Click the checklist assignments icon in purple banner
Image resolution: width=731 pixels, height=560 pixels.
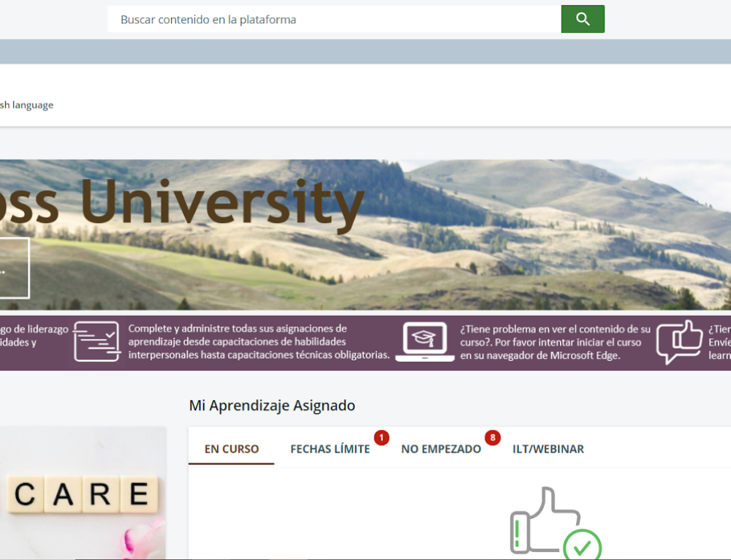pyautogui.click(x=96, y=341)
